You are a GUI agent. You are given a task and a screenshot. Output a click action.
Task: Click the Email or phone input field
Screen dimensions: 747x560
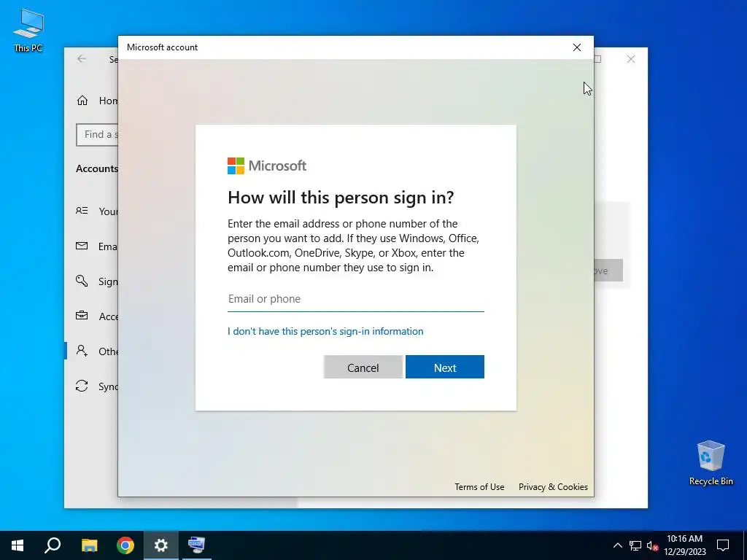pyautogui.click(x=356, y=299)
